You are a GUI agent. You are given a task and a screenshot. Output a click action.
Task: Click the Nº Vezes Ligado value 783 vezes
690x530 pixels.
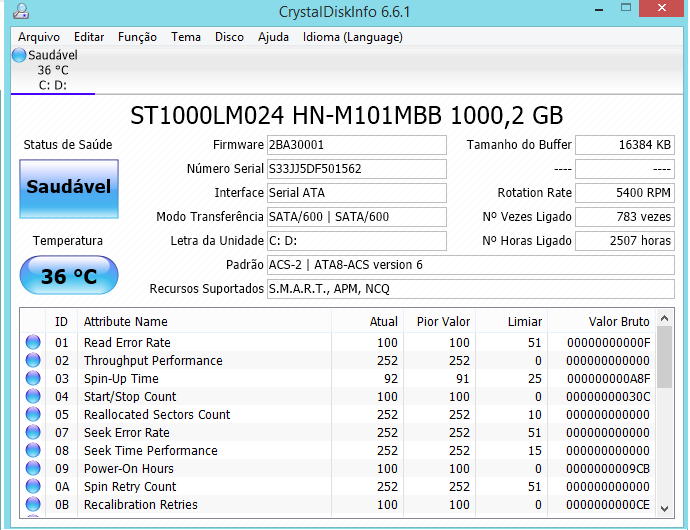pos(625,217)
